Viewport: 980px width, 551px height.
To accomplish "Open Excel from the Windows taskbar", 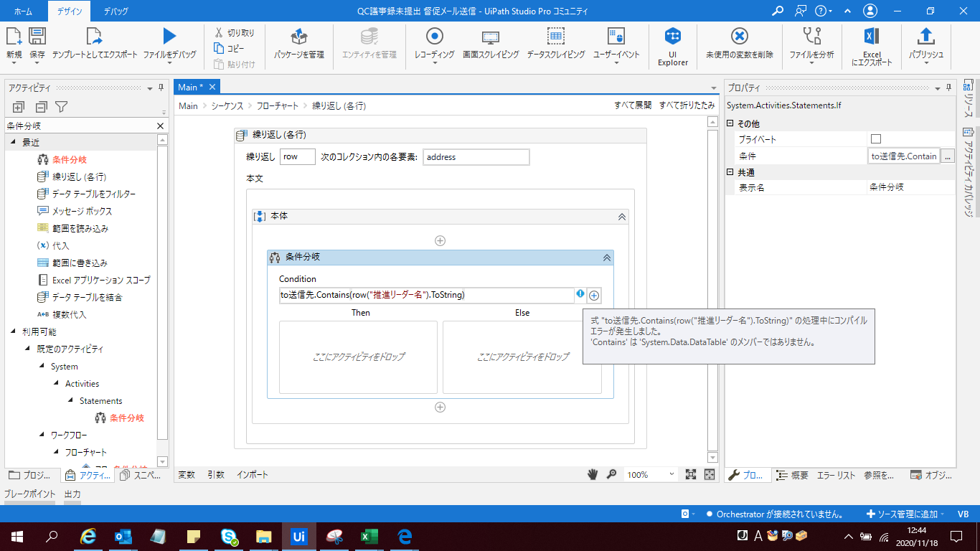I will click(369, 536).
